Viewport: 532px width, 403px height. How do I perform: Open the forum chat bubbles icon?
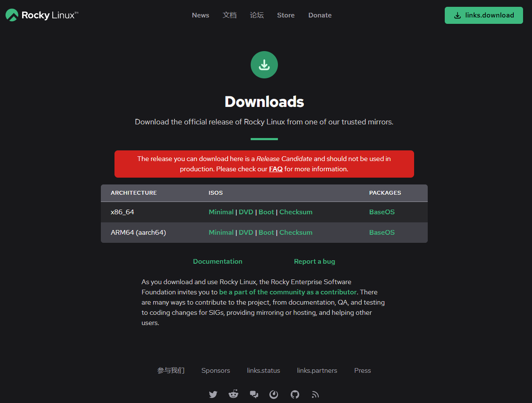click(x=254, y=394)
